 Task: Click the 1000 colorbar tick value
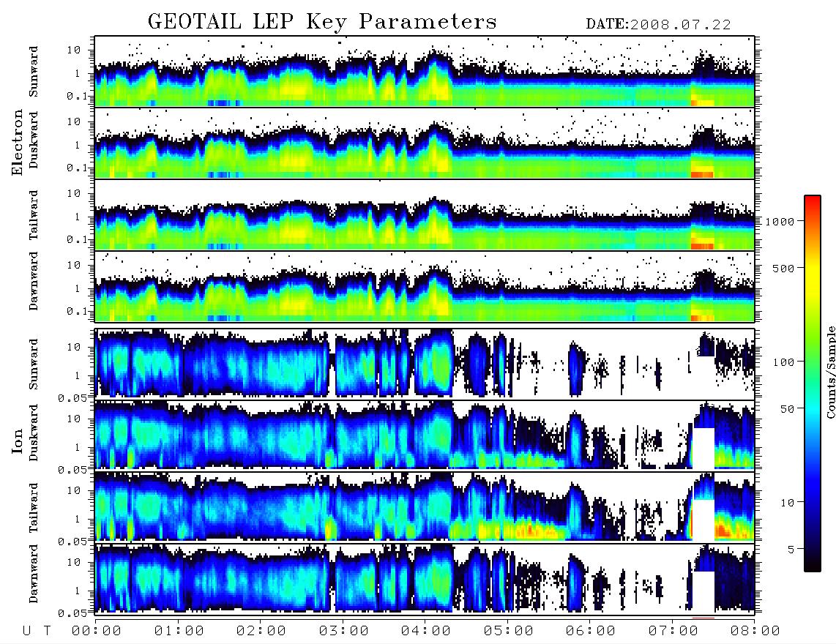[780, 221]
